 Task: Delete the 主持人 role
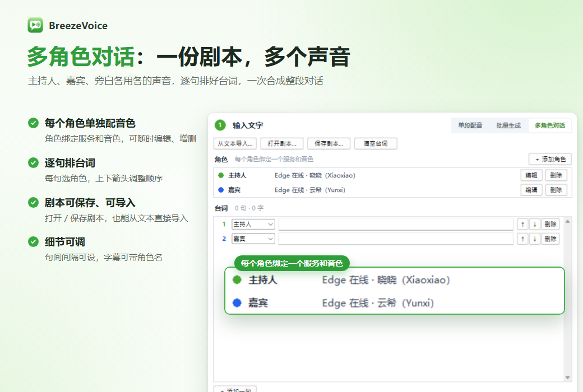coord(556,175)
